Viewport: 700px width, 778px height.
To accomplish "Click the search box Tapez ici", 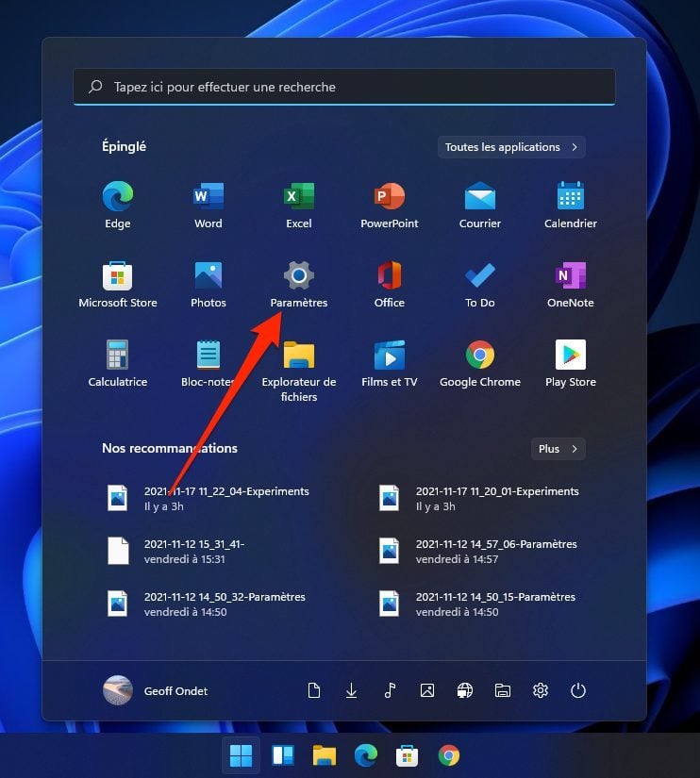I will [x=344, y=87].
